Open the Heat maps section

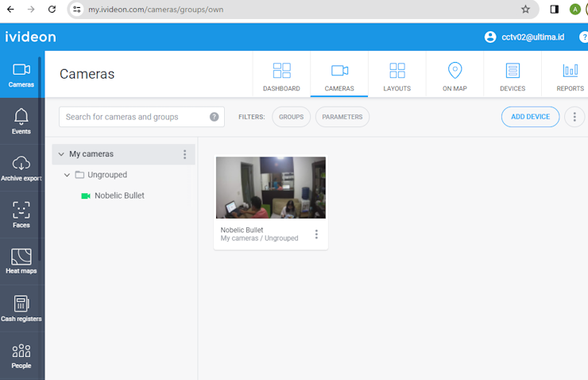coord(21,261)
